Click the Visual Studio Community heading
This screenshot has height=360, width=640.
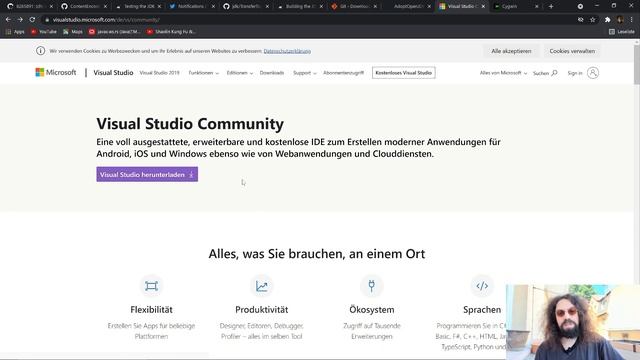pos(190,124)
